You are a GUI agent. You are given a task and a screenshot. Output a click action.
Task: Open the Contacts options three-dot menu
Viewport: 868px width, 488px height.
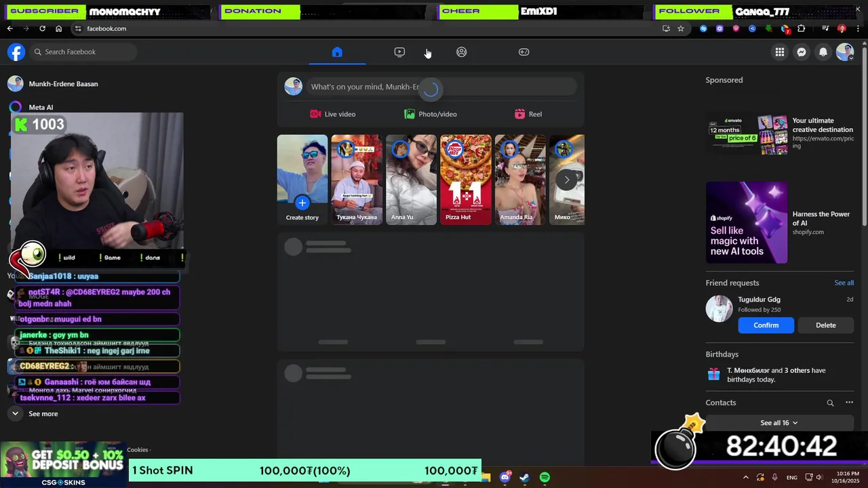click(849, 403)
